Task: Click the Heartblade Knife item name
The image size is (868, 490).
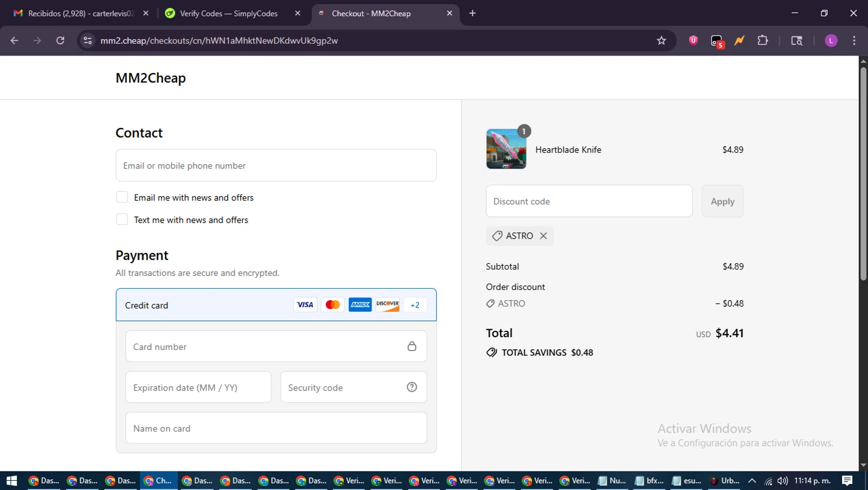Action: 568,149
